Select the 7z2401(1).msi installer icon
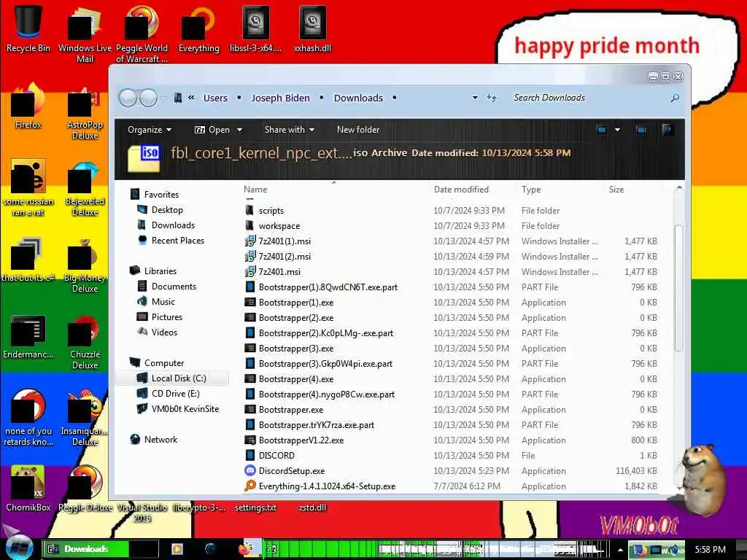The width and height of the screenshot is (747, 560). [x=249, y=241]
